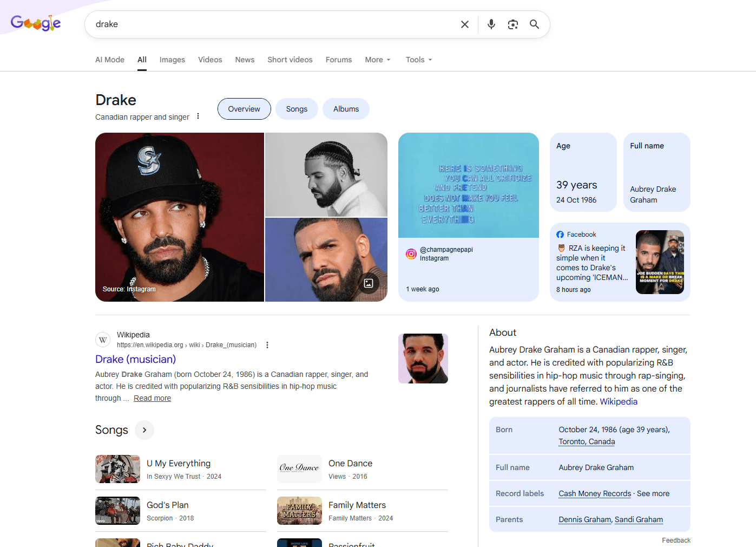Open the Wikipedia result thumbnail of Drake
The width and height of the screenshot is (756, 547).
pos(423,359)
